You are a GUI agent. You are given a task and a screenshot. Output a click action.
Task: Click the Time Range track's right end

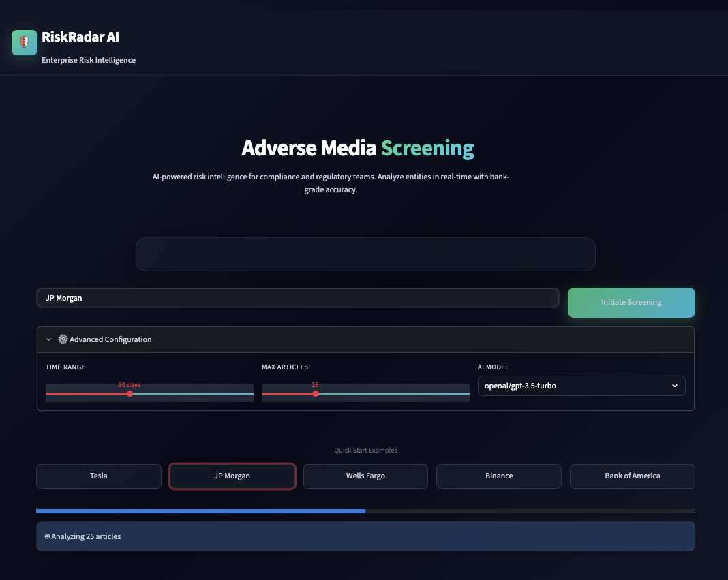click(251, 394)
